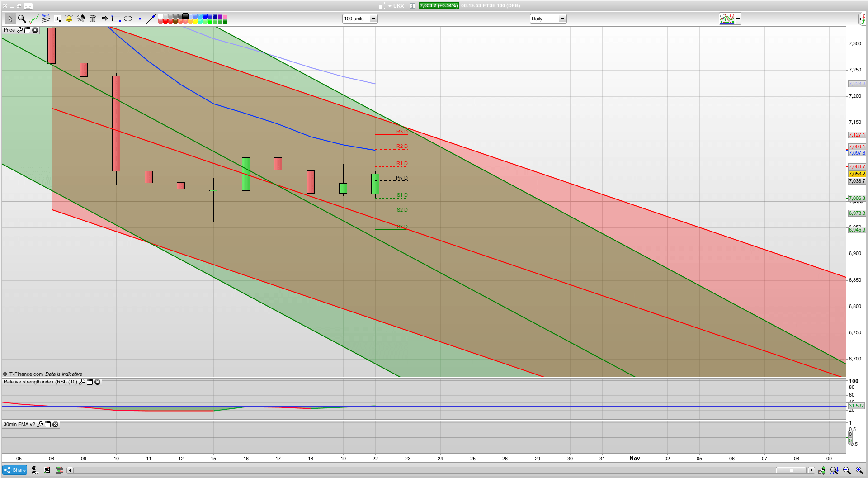Click the trash can delete icon
This screenshot has width=868, height=478.
93,19
